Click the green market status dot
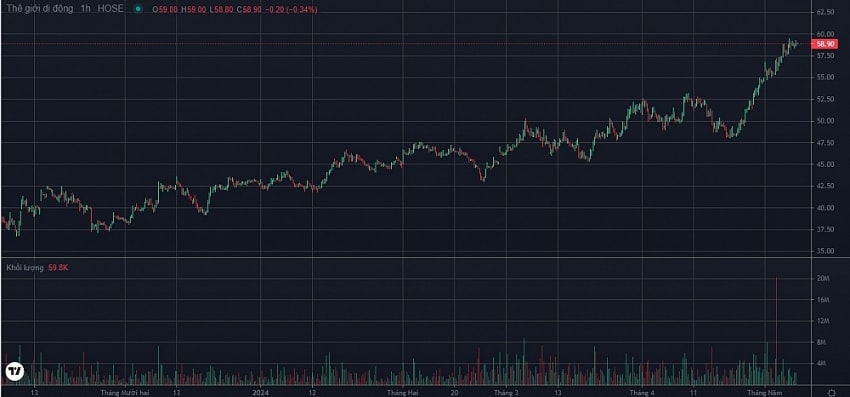The width and height of the screenshot is (850, 397). pos(138,9)
